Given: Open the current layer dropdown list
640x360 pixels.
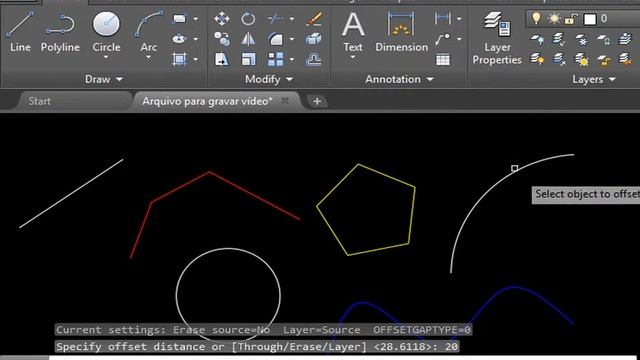Looking at the screenshot, I should tap(583, 19).
